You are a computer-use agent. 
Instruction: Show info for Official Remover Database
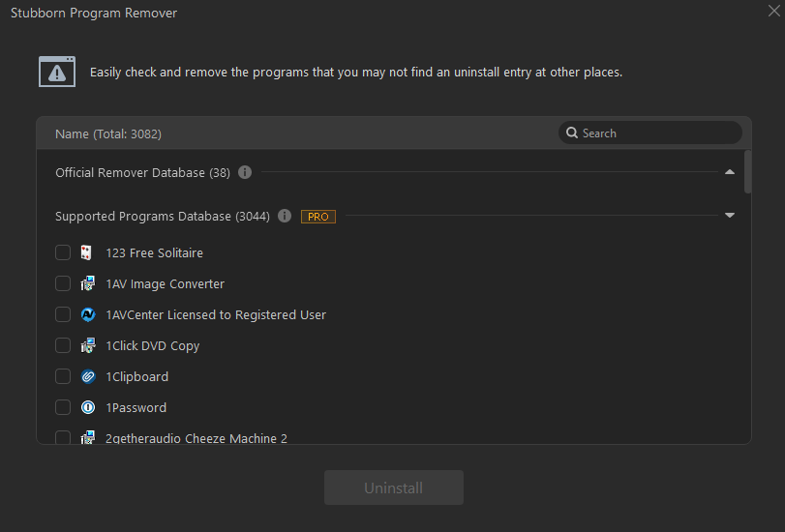point(245,172)
